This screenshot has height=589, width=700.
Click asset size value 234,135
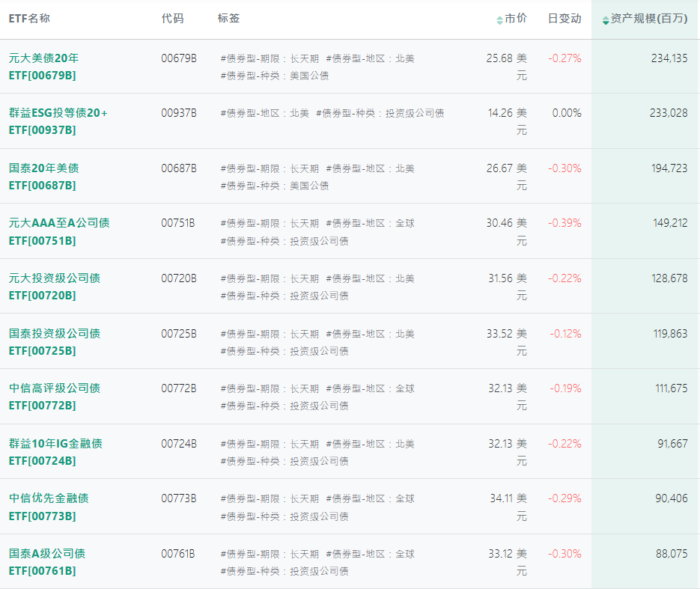tap(669, 58)
